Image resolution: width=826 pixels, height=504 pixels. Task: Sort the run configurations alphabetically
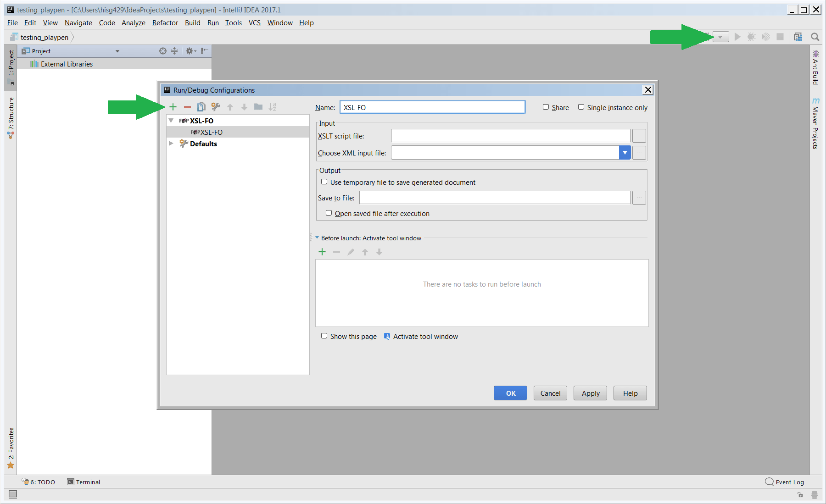point(273,107)
